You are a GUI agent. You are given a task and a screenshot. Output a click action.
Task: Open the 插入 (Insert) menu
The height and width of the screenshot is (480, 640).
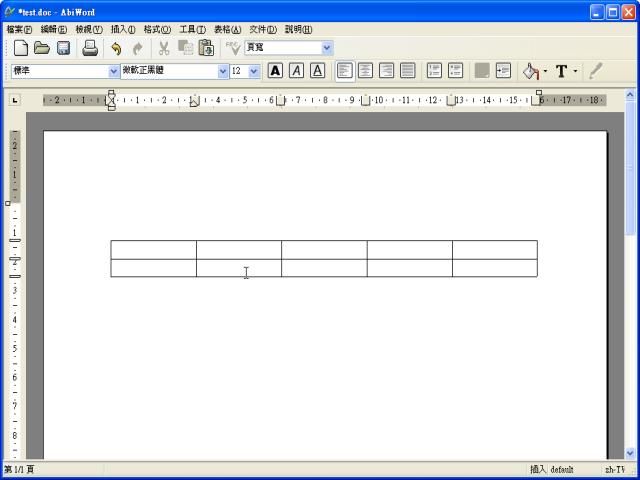(x=122, y=29)
